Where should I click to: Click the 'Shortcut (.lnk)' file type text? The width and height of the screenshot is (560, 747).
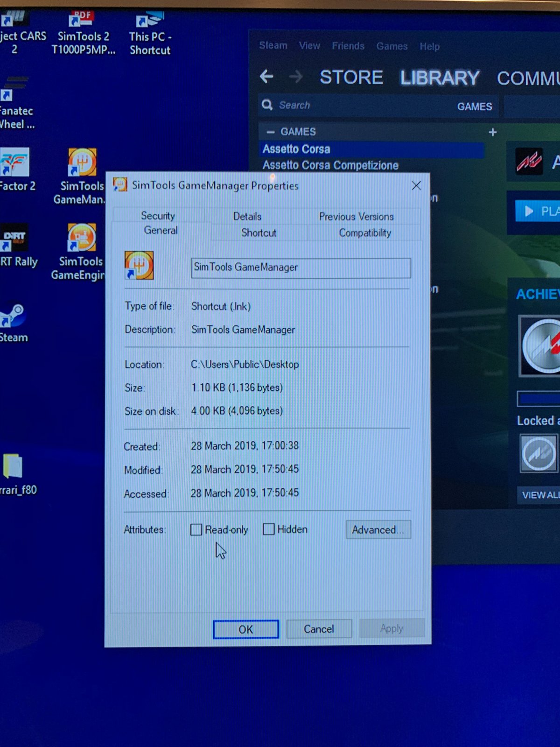click(x=221, y=306)
